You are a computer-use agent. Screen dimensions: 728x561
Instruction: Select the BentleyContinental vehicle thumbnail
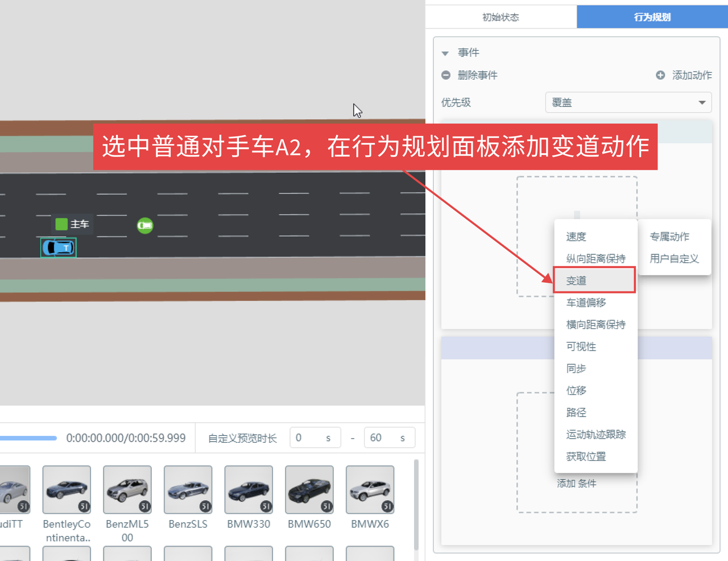click(x=67, y=490)
